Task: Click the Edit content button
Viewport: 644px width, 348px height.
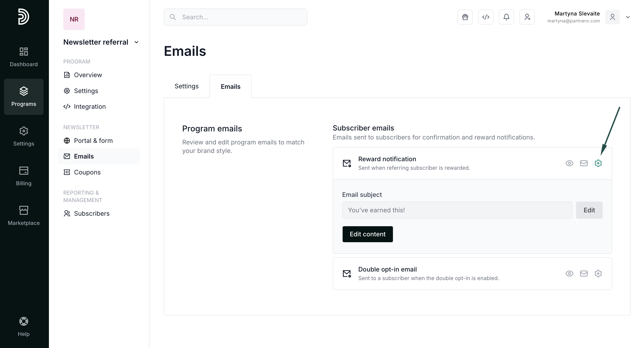Action: [x=368, y=234]
